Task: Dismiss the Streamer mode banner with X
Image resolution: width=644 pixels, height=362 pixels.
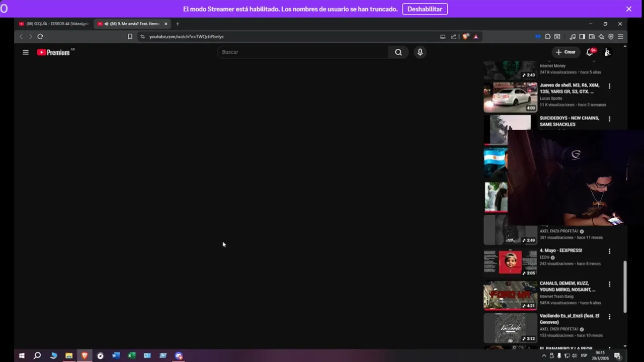Action: 628,9
